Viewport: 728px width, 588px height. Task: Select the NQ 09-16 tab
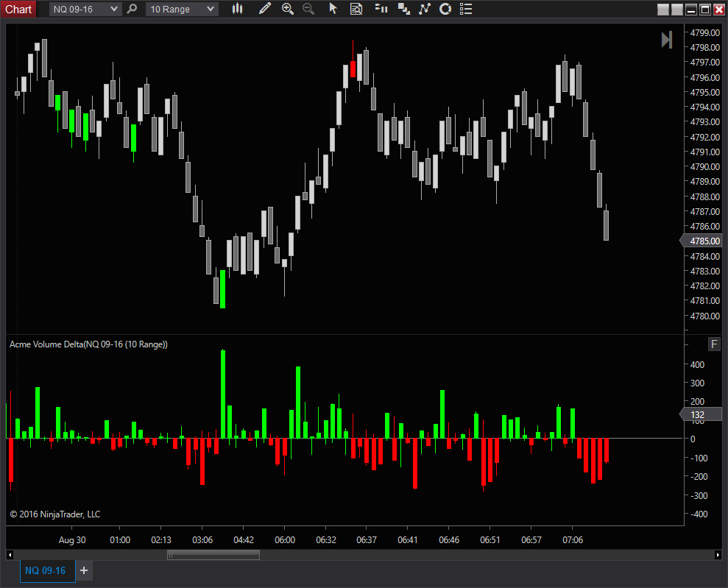tap(47, 570)
